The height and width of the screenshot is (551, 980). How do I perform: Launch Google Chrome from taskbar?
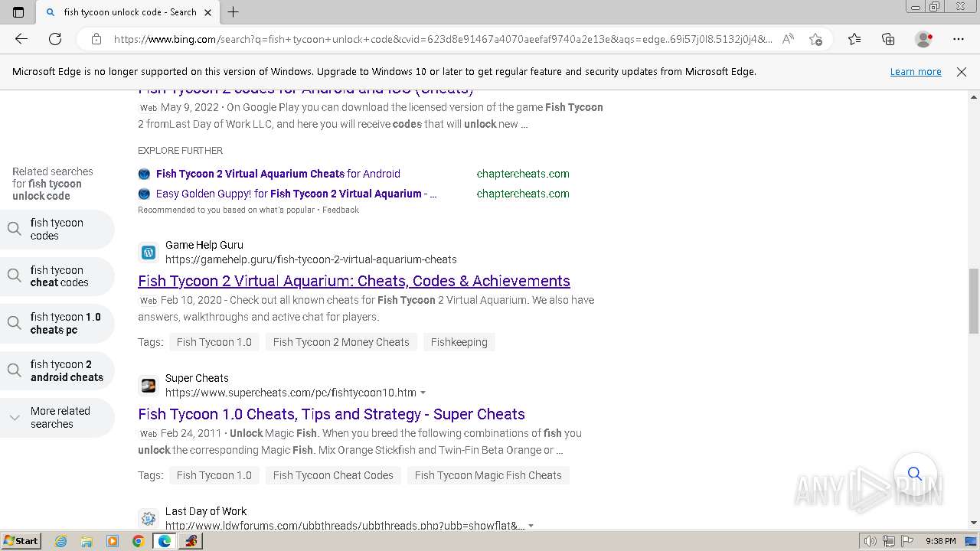click(139, 541)
